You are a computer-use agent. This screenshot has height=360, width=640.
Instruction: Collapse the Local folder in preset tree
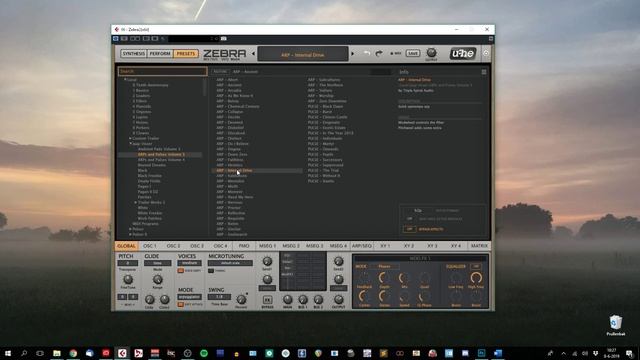pos(125,80)
